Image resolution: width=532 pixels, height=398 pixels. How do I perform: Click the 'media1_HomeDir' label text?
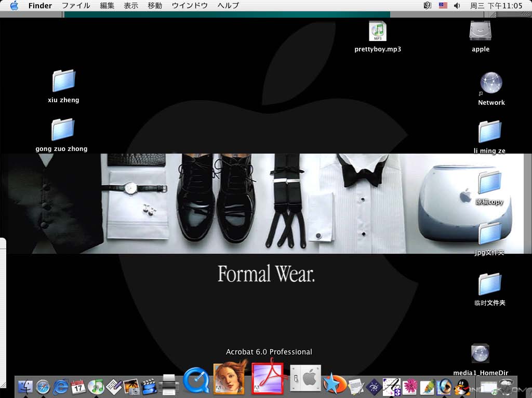tap(481, 373)
